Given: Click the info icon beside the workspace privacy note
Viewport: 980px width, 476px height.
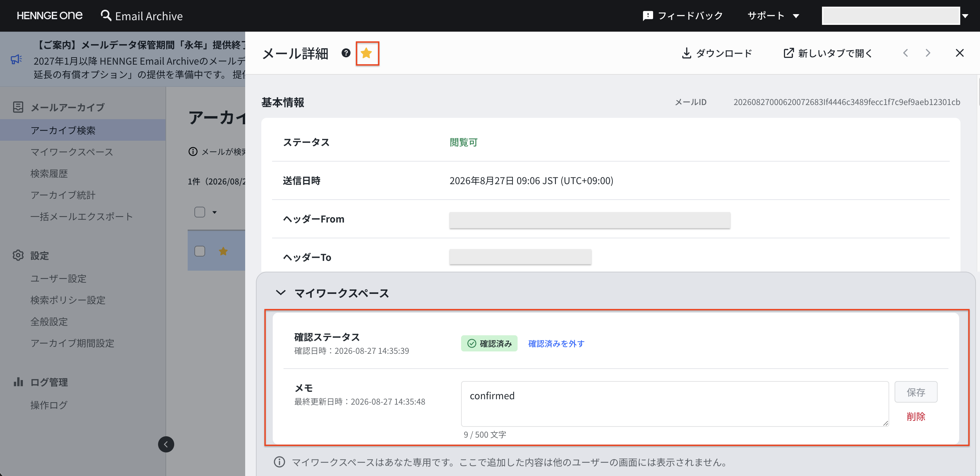Looking at the screenshot, I should tap(279, 462).
